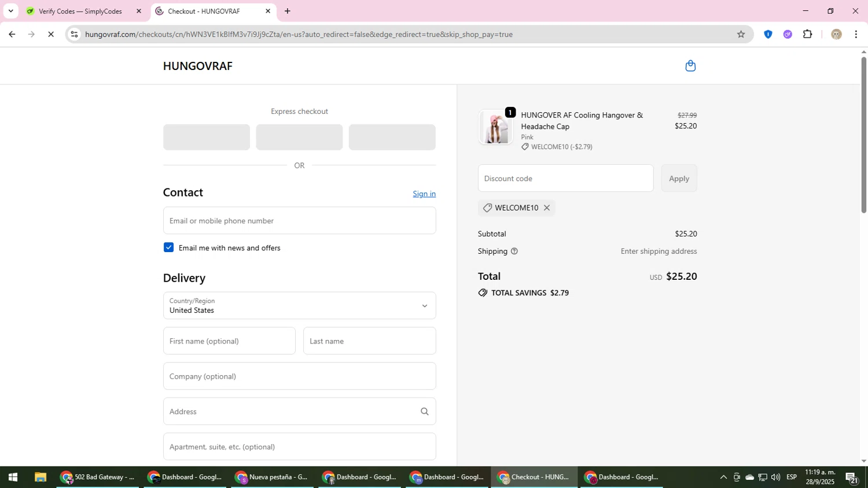Screen dimensions: 868x488
Task: View site information icon in address bar
Action: (x=74, y=34)
